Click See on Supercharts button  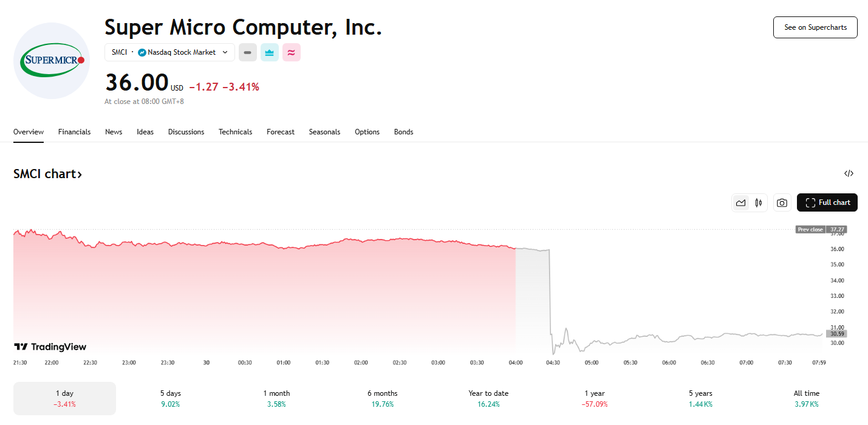pos(815,27)
